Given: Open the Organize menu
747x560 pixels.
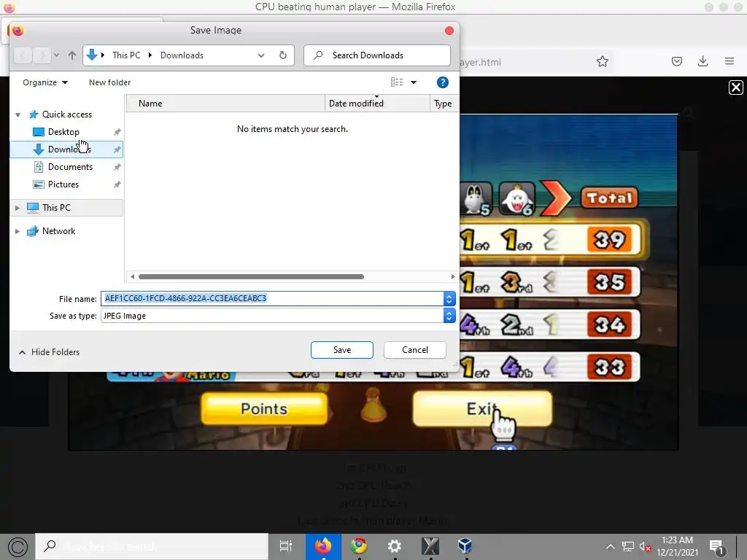Looking at the screenshot, I should [x=45, y=82].
